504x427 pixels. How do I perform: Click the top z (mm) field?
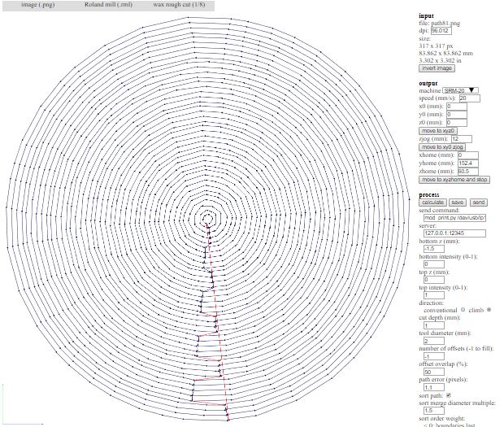coord(434,280)
